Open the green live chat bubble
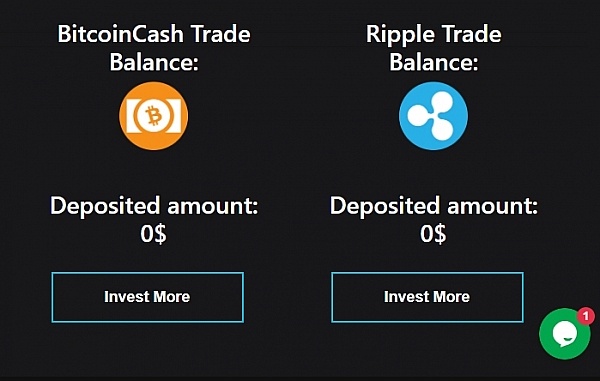The height and width of the screenshot is (381, 600). click(x=564, y=334)
